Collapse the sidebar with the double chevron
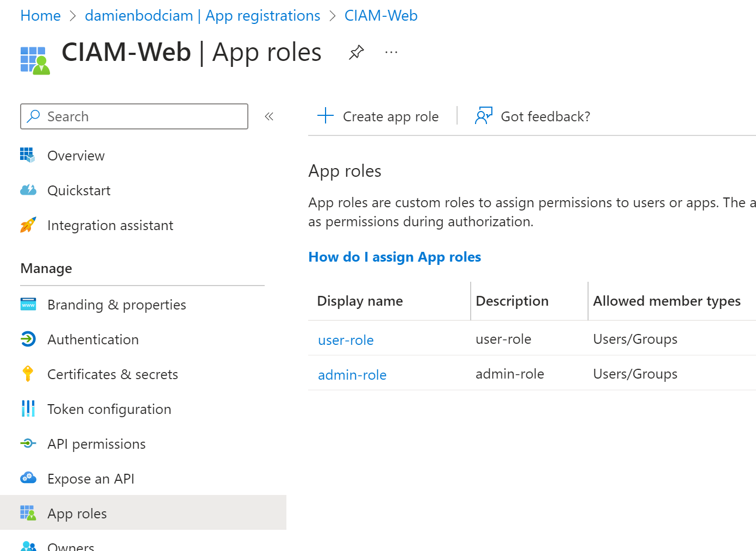The width and height of the screenshot is (756, 551). click(269, 116)
